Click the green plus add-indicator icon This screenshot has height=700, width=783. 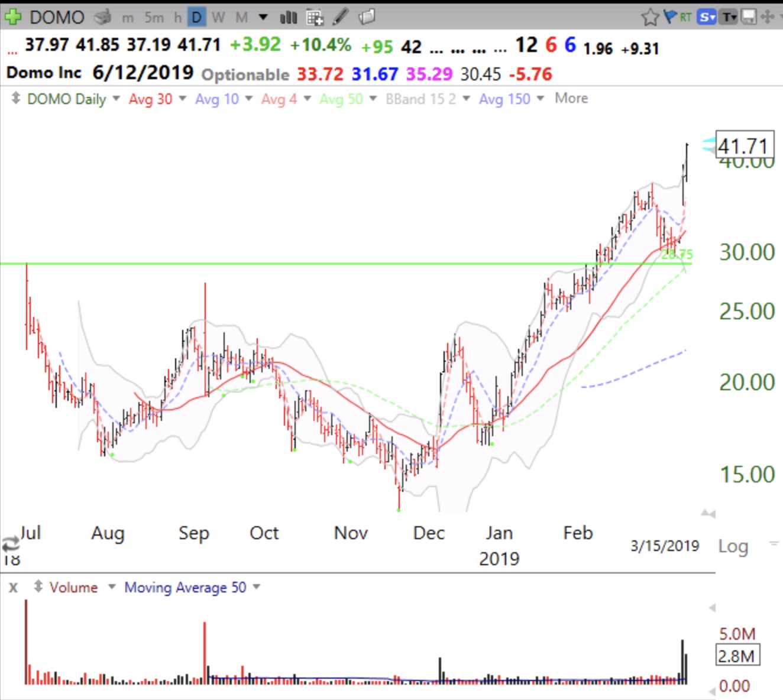pos(12,17)
